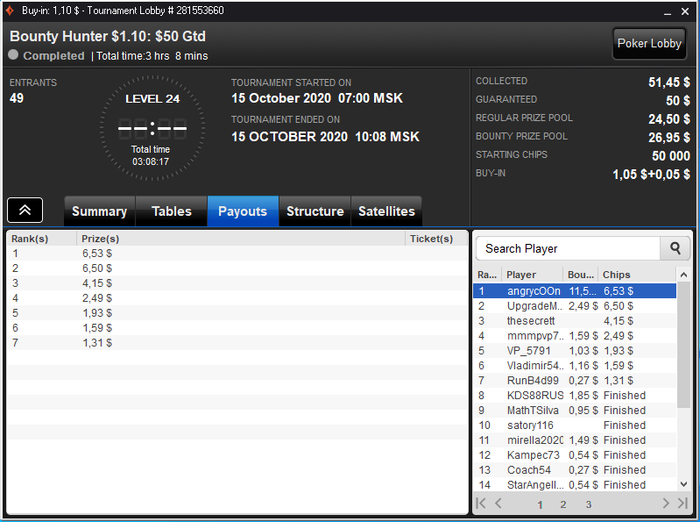The width and height of the screenshot is (700, 522).
Task: Click the search magnifier icon
Action: click(x=675, y=248)
